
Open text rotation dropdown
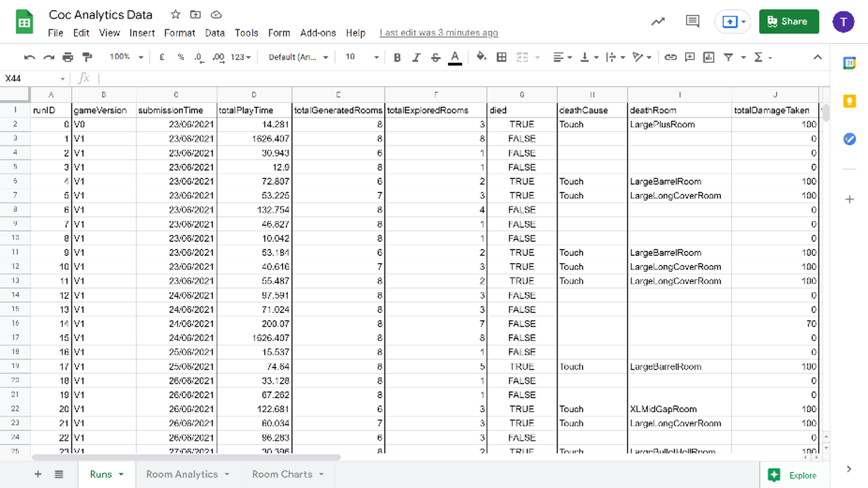(x=642, y=57)
